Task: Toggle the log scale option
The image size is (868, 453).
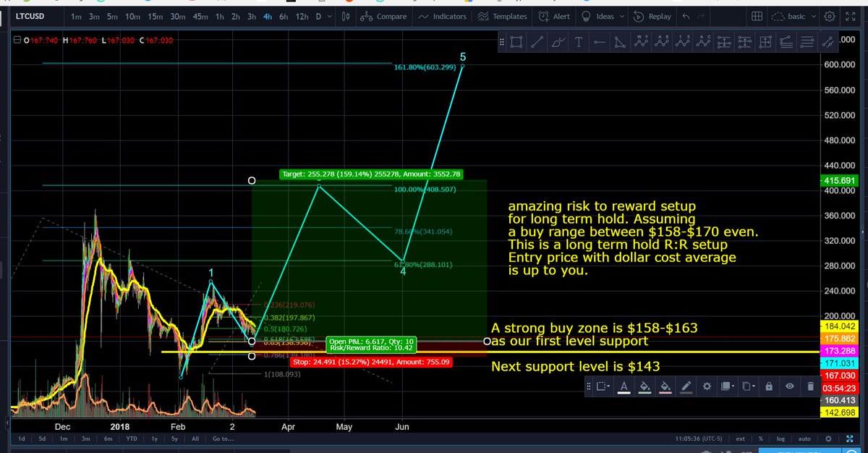Action: coord(780,439)
